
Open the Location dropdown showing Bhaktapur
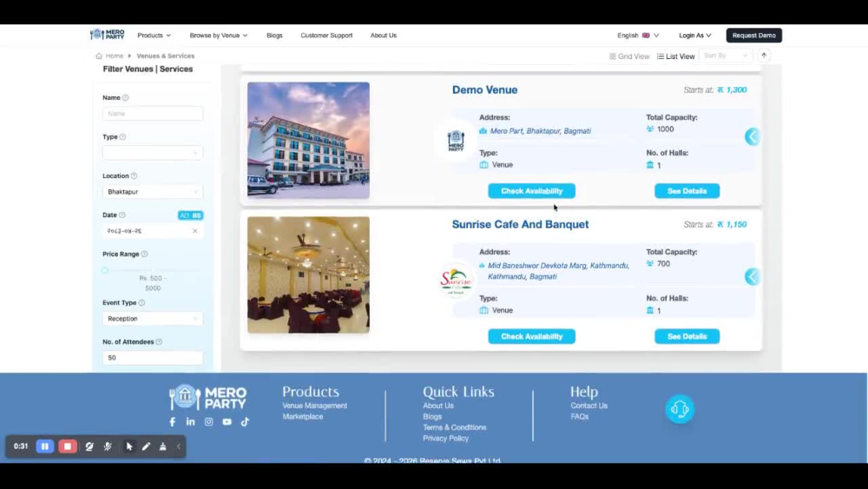[x=153, y=192]
